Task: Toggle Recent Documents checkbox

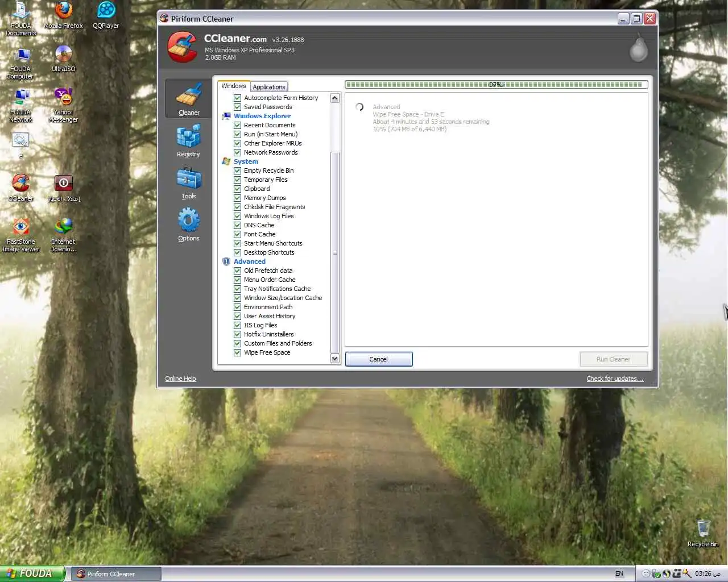Action: [x=238, y=125]
